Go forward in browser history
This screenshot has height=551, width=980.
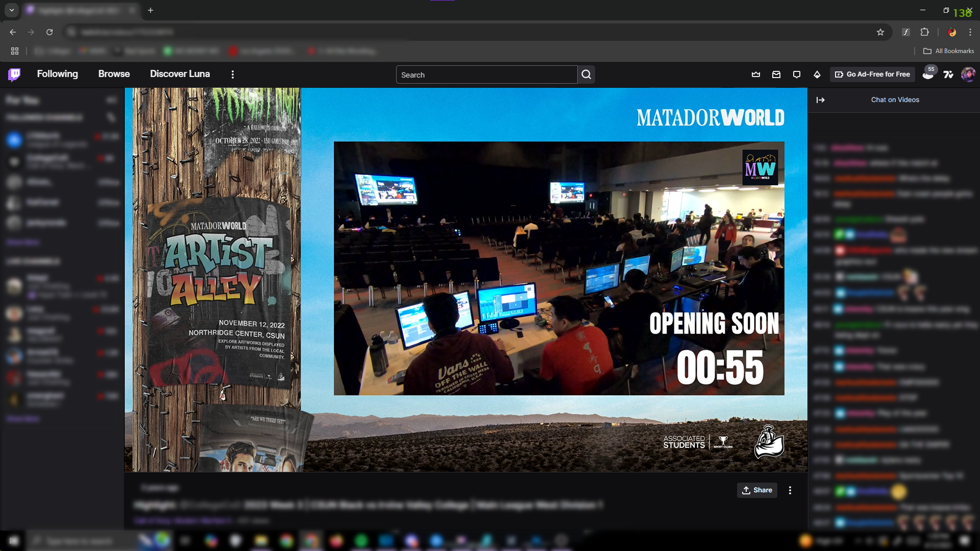point(31,32)
